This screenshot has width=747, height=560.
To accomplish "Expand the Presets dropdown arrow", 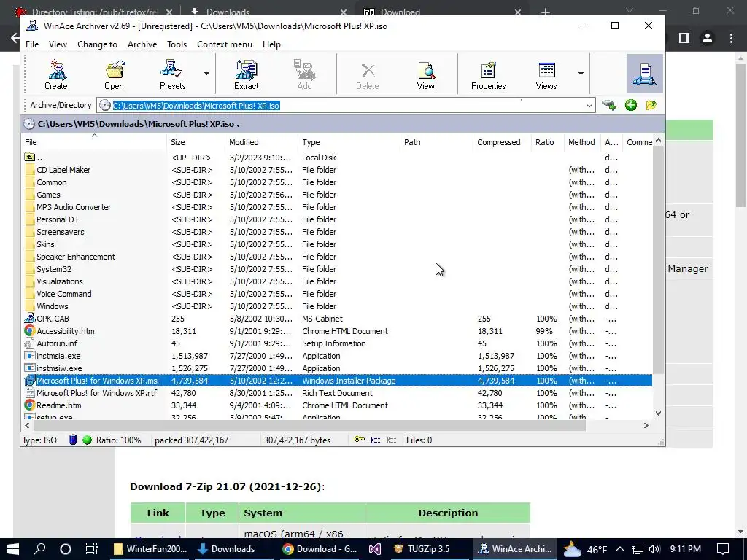I will click(206, 74).
